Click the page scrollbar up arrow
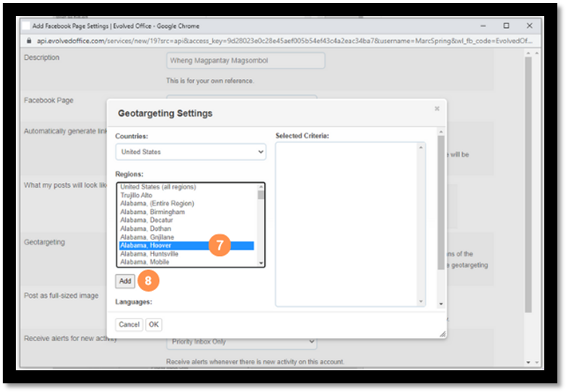Viewport: 566px width, 392px height. pos(528,53)
